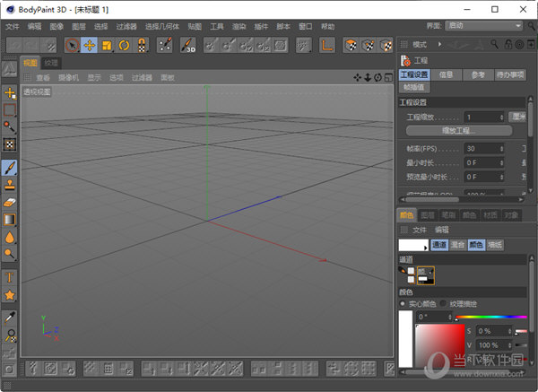Select first checkerboard cube display icon
This screenshot has width=538, height=392.
point(351,46)
